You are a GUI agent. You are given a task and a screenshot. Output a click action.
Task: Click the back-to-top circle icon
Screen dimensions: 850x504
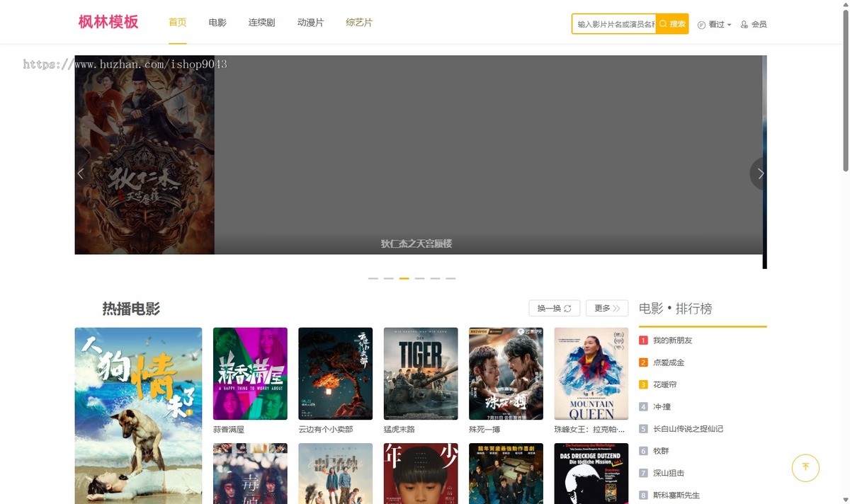(x=805, y=467)
